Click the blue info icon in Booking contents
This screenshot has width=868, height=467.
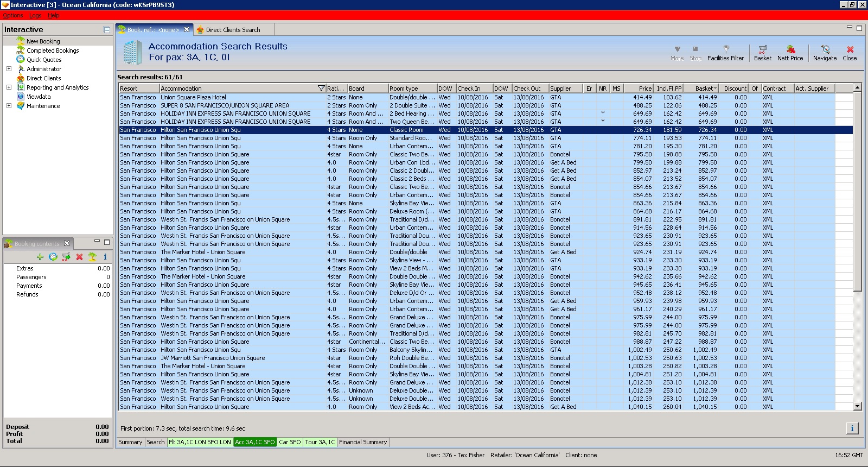click(105, 257)
